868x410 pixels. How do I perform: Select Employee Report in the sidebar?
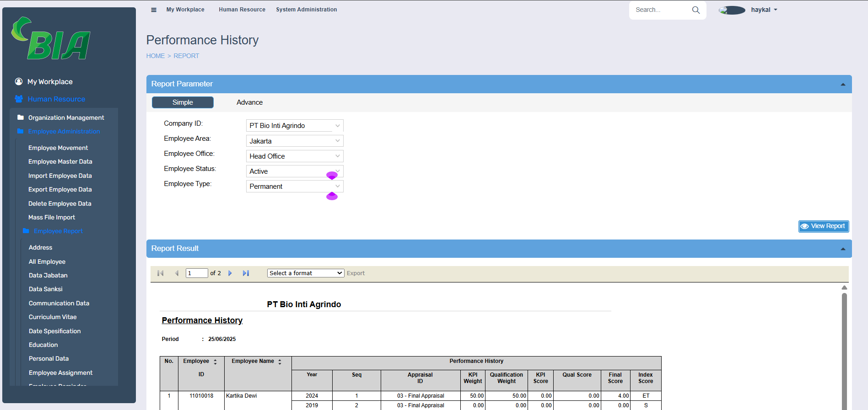pyautogui.click(x=58, y=231)
